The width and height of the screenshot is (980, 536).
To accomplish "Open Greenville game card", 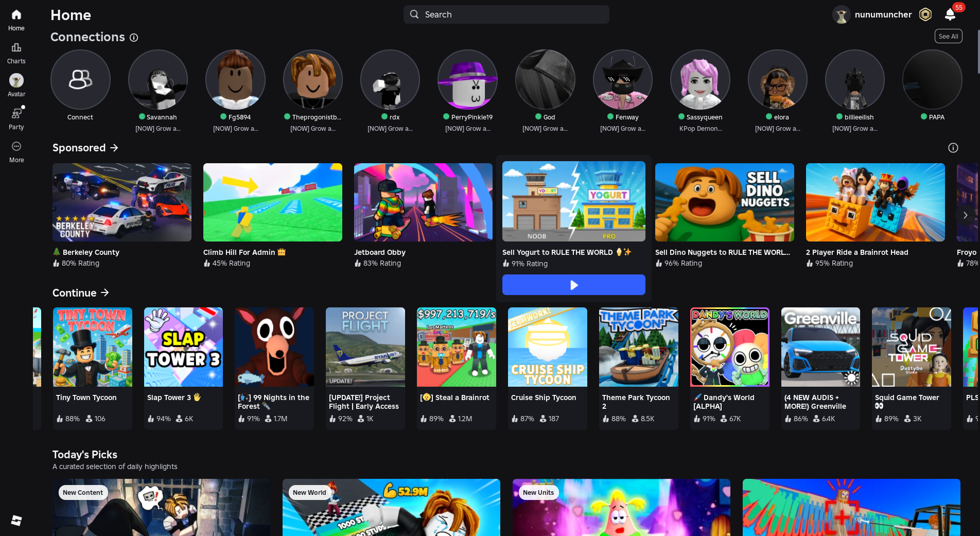I will click(x=820, y=368).
